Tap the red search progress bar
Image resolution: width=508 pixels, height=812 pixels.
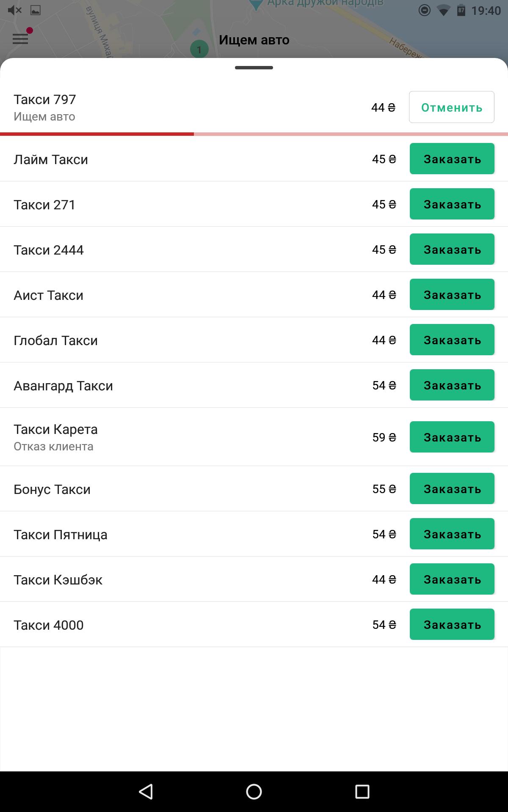click(97, 134)
